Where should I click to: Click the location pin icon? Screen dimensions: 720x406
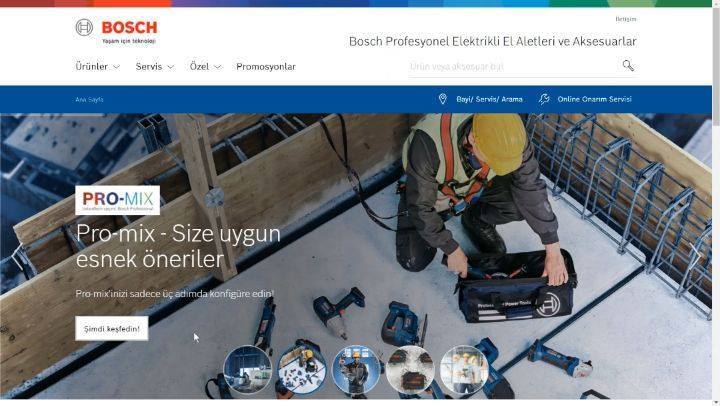(x=442, y=99)
